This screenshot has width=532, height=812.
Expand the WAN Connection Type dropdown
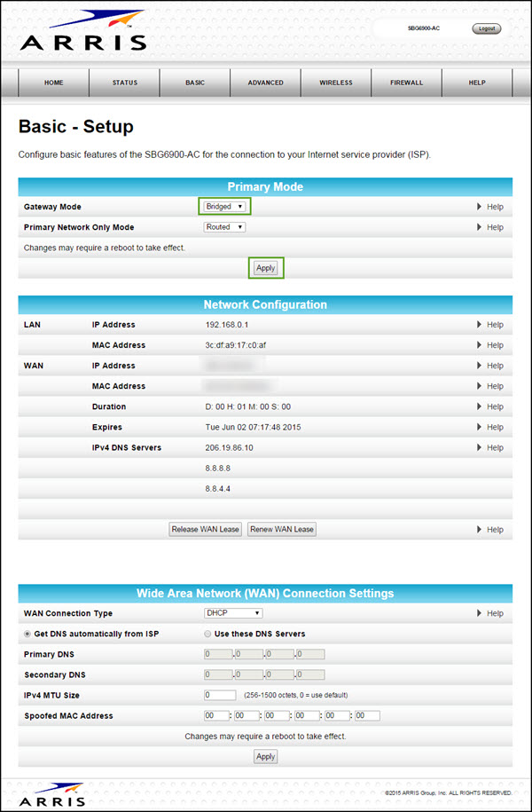pos(233,613)
